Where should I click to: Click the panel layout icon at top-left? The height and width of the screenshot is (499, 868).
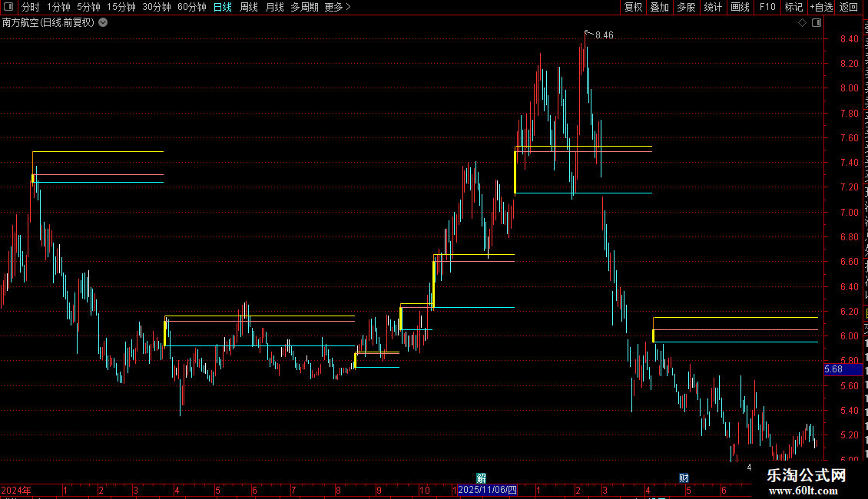coord(8,7)
